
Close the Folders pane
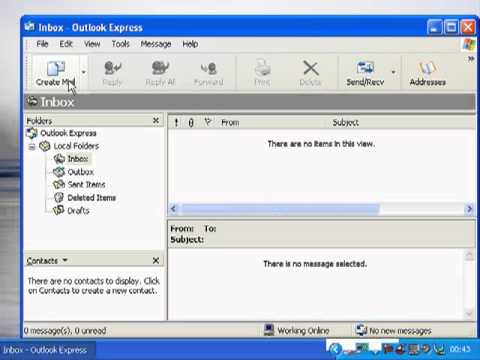(156, 121)
